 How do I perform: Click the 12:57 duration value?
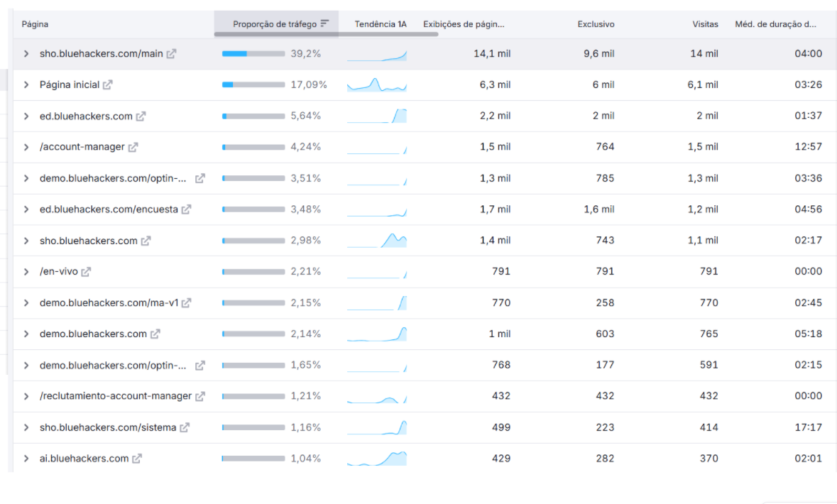[x=808, y=147]
